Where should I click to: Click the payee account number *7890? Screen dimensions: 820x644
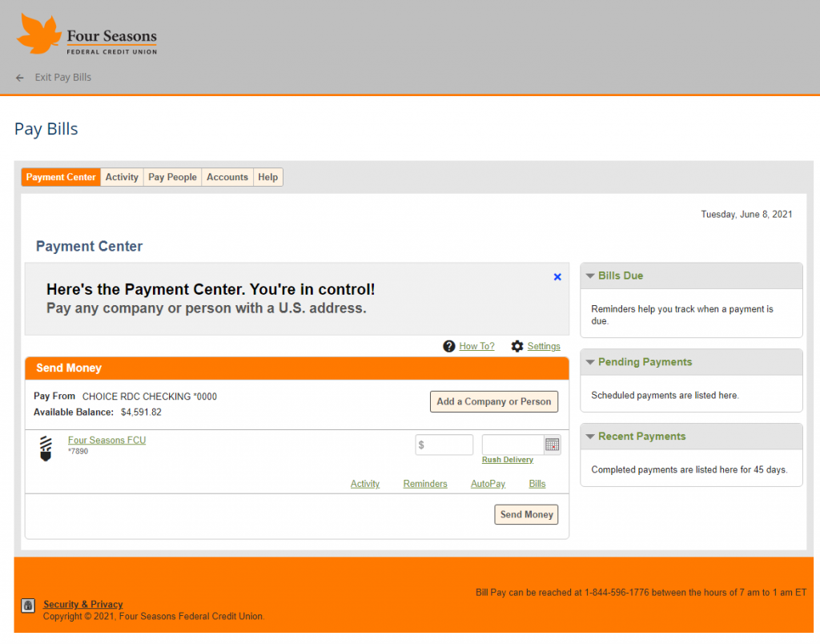pyautogui.click(x=78, y=452)
